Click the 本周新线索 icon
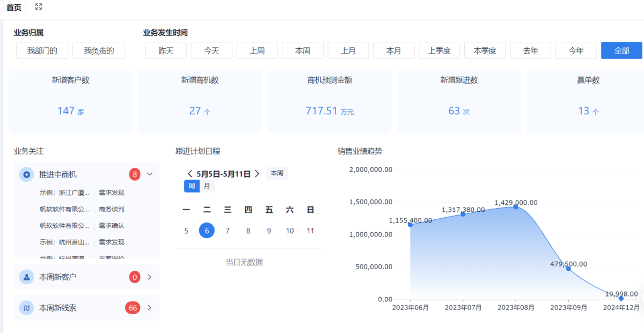Viewport: 644px width, 333px height. 26,308
